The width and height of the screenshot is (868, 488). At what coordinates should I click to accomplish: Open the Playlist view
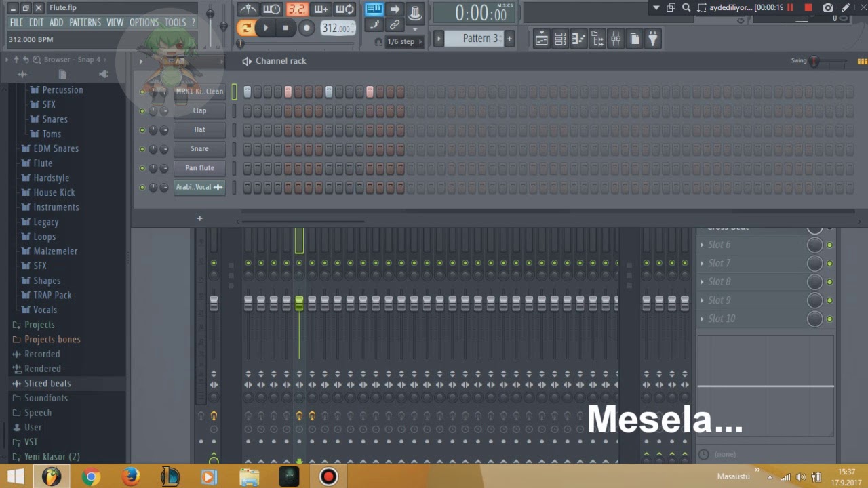pyautogui.click(x=542, y=39)
